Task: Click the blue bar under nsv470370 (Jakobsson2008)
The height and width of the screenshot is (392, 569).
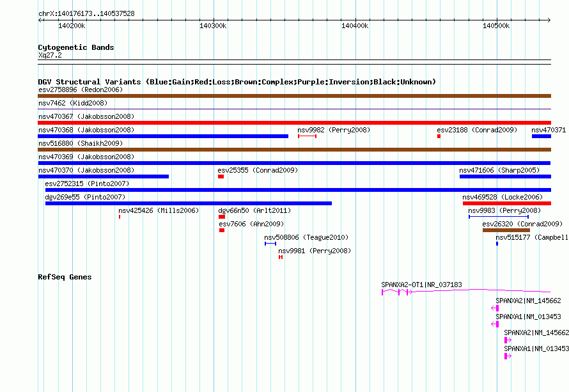Action: [104, 176]
